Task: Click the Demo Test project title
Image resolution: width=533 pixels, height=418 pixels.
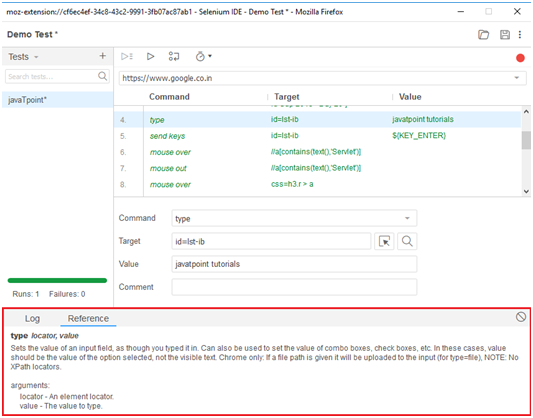Action: tap(32, 35)
